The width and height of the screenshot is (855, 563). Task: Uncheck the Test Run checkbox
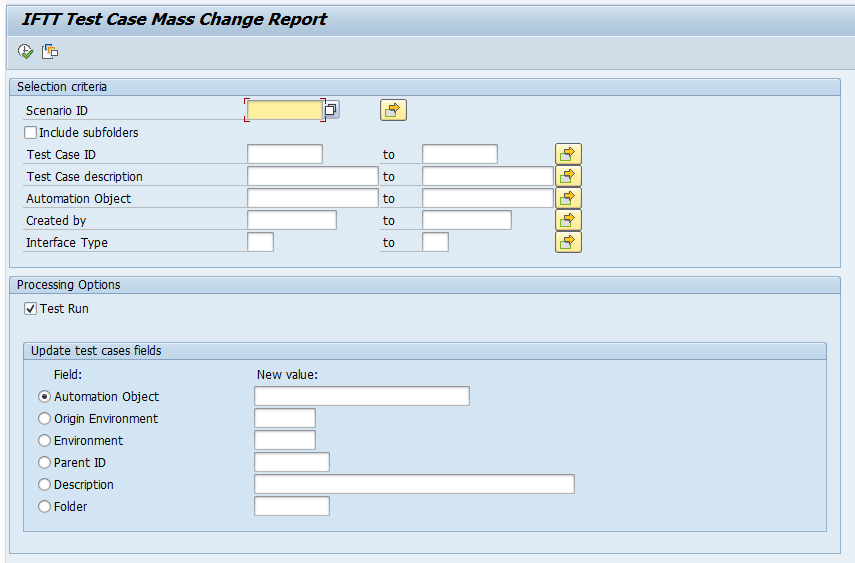[31, 309]
